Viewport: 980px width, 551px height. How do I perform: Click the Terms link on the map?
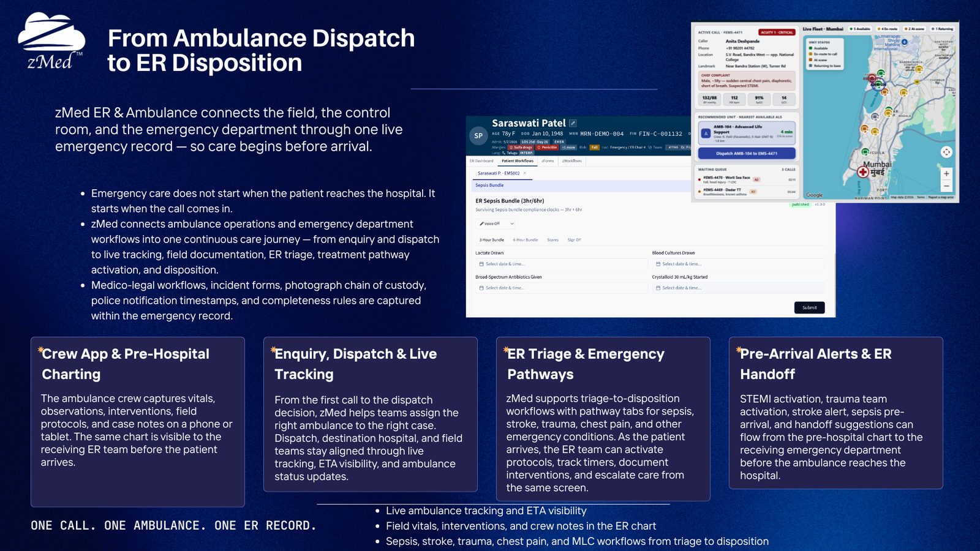tap(921, 197)
